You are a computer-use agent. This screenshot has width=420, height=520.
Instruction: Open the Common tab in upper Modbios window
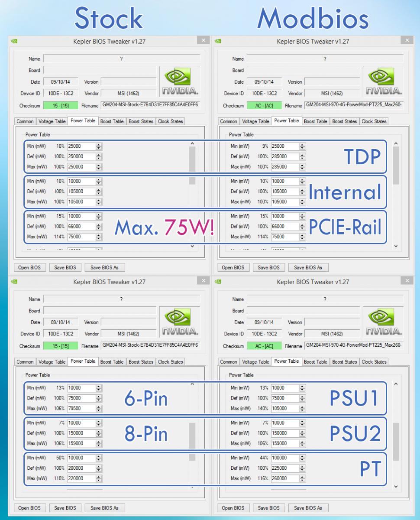click(228, 121)
